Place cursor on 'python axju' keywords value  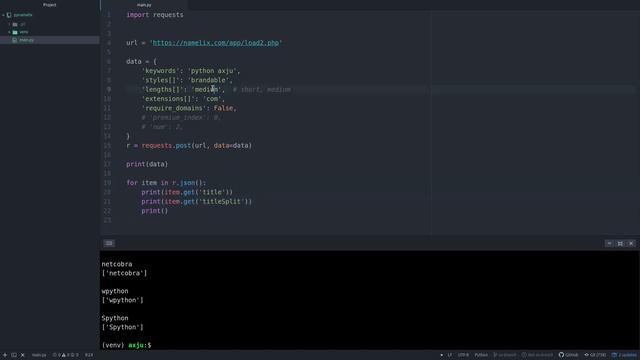point(214,71)
